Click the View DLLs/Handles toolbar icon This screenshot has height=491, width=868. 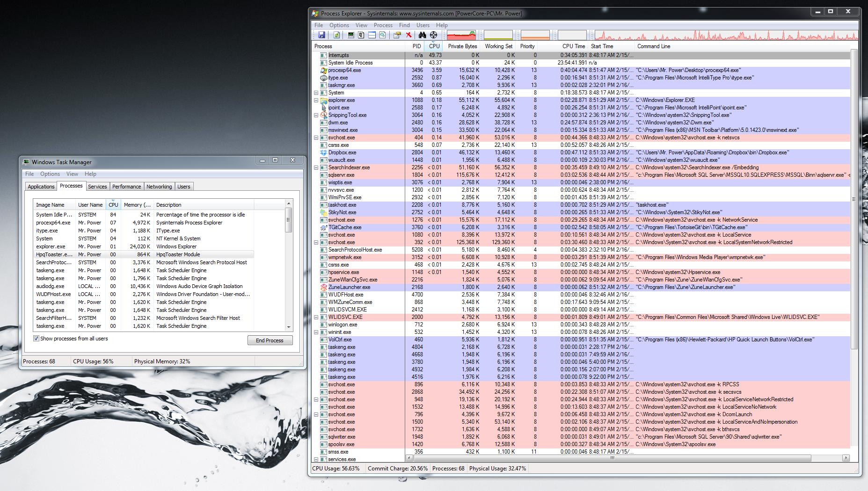click(383, 35)
